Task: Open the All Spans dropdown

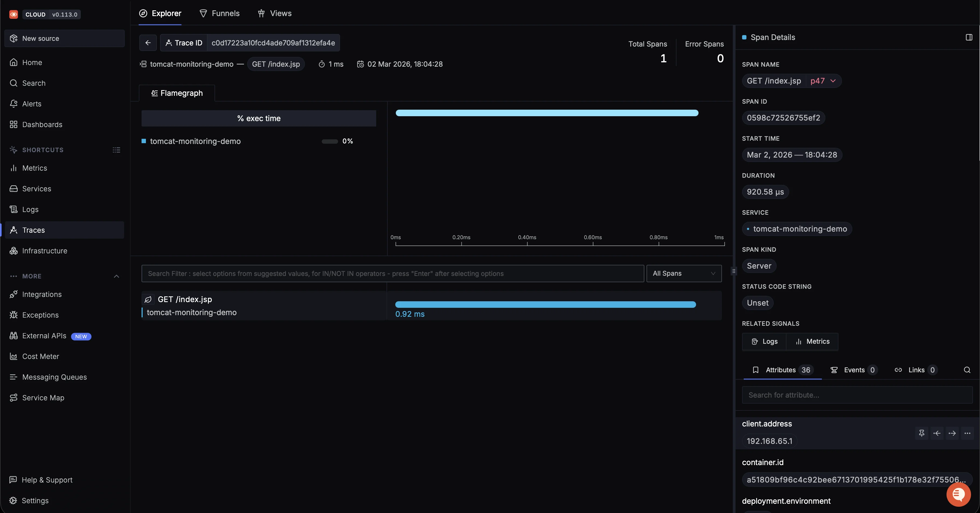Action: tap(684, 274)
